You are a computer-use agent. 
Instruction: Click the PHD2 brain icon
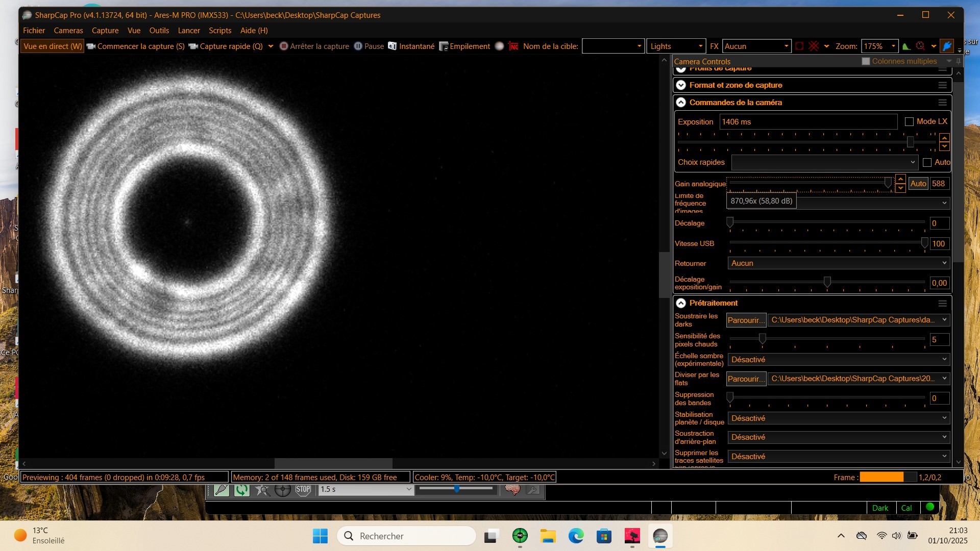[x=512, y=490]
